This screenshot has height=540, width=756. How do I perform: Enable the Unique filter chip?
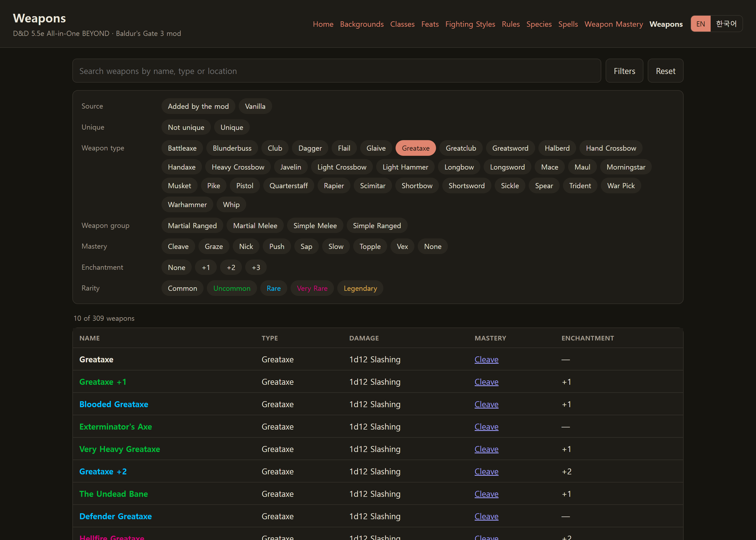coord(231,127)
